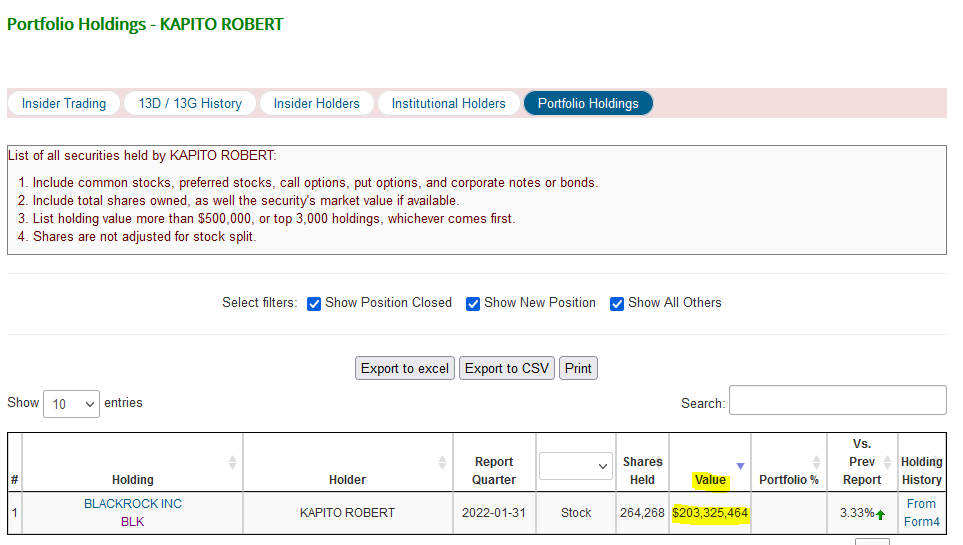Click KAPITO ROBERT holder cell
963x545 pixels.
[x=348, y=512]
